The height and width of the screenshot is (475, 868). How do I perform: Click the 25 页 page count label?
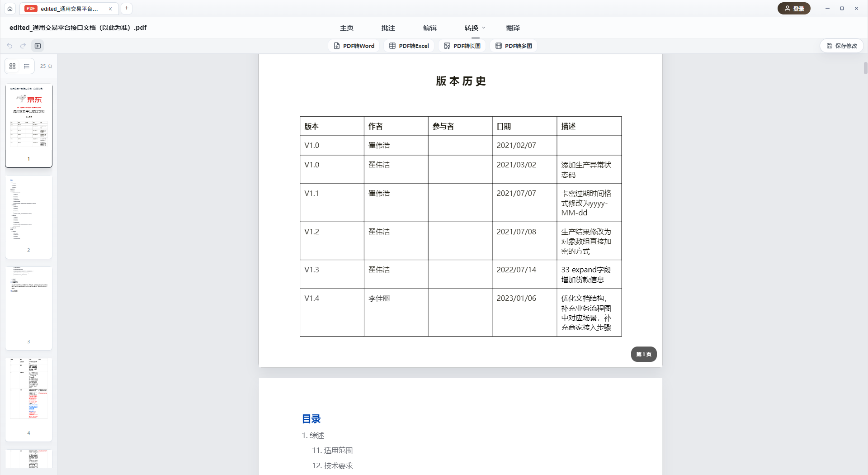(46, 66)
